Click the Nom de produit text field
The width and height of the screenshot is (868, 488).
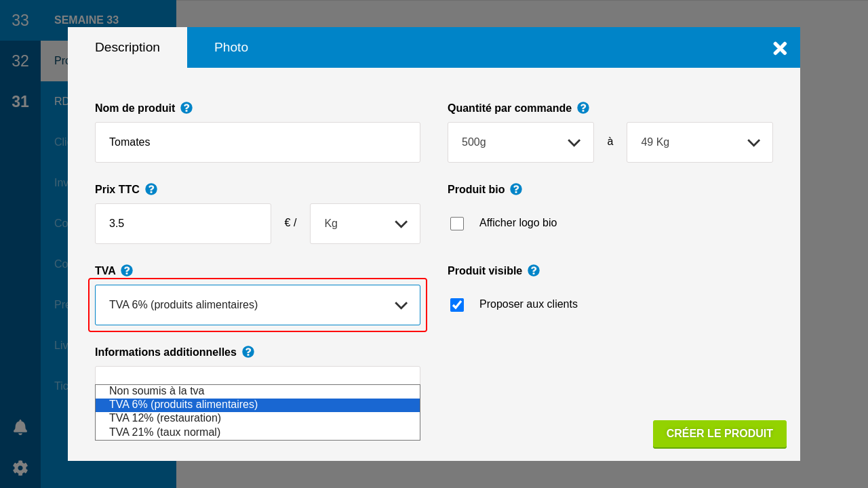coord(258,142)
